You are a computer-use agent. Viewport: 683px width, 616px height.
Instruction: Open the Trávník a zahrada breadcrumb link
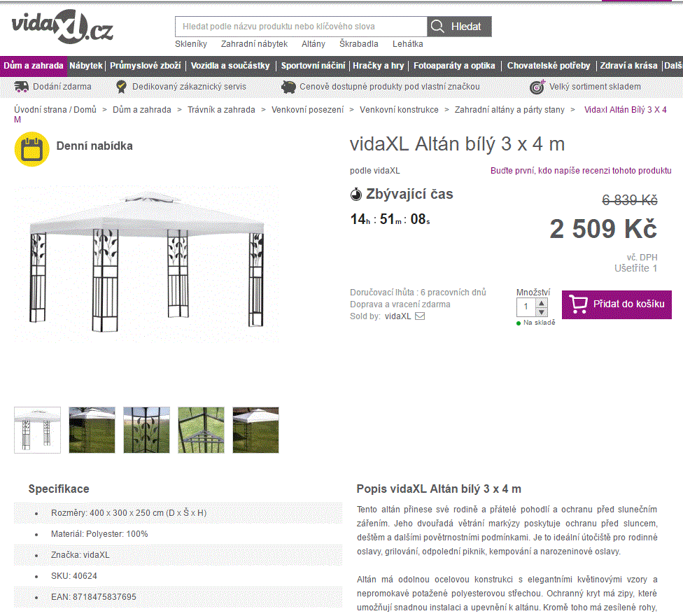click(x=222, y=110)
